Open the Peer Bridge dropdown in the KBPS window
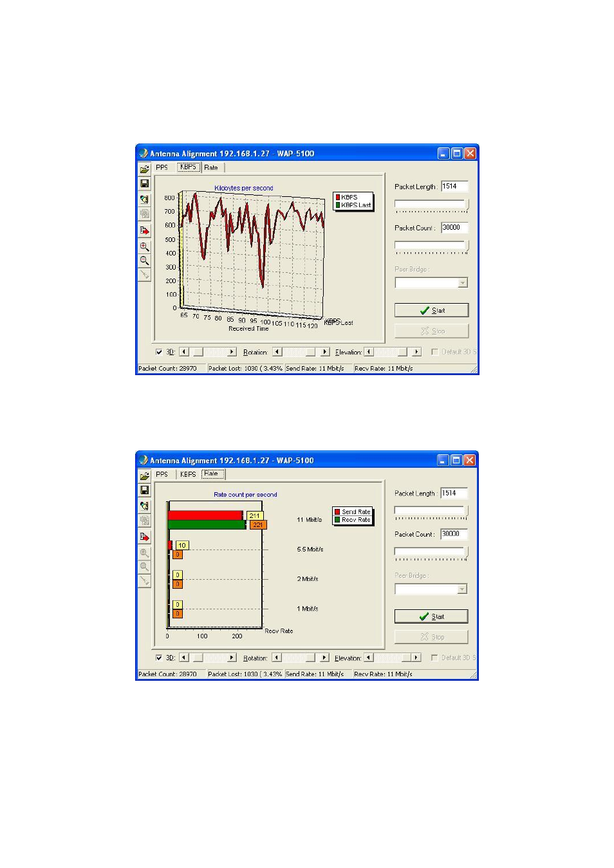The width and height of the screenshot is (614, 868). coord(463,283)
